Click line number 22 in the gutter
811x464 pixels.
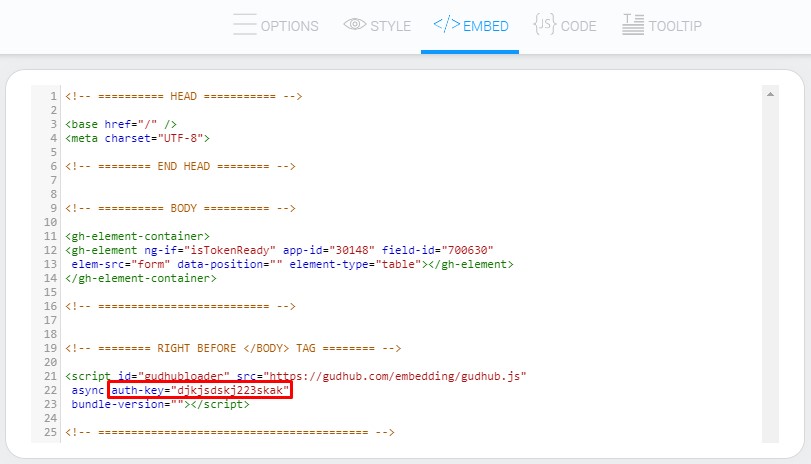point(49,390)
